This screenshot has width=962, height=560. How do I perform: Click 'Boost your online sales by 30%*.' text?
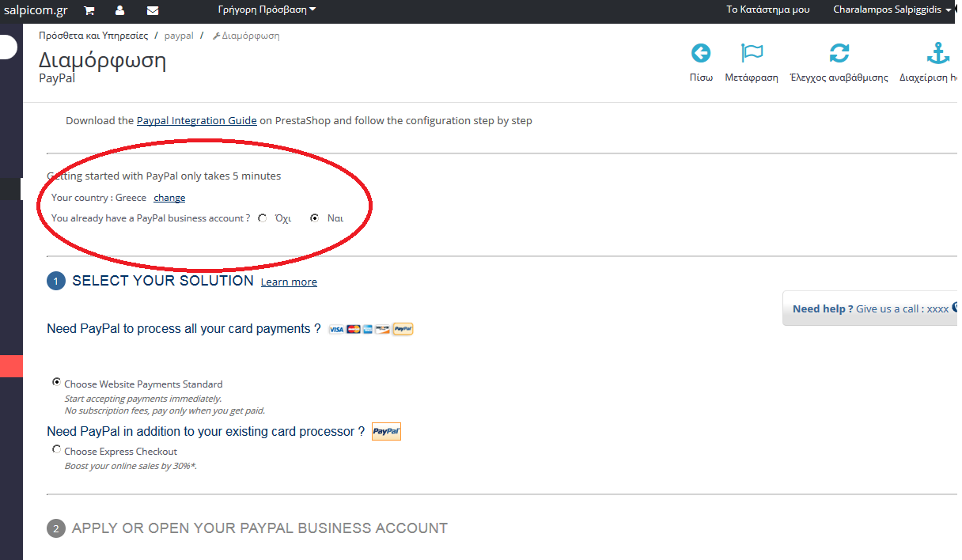(x=131, y=466)
